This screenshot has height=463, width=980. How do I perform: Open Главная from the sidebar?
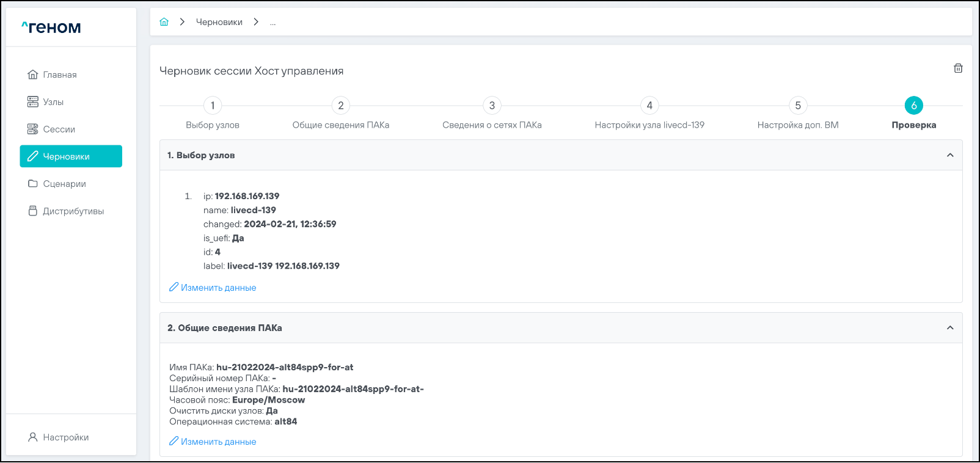point(60,75)
